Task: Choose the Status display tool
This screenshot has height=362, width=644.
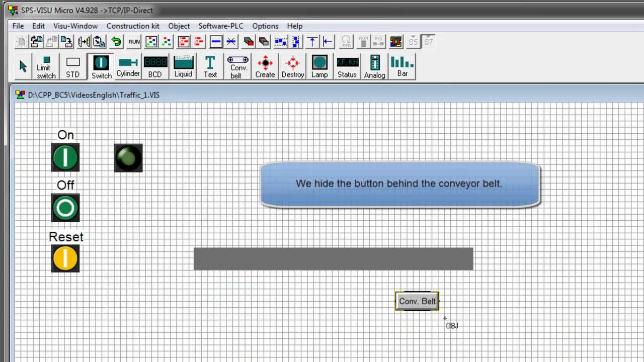Action: pos(347,67)
